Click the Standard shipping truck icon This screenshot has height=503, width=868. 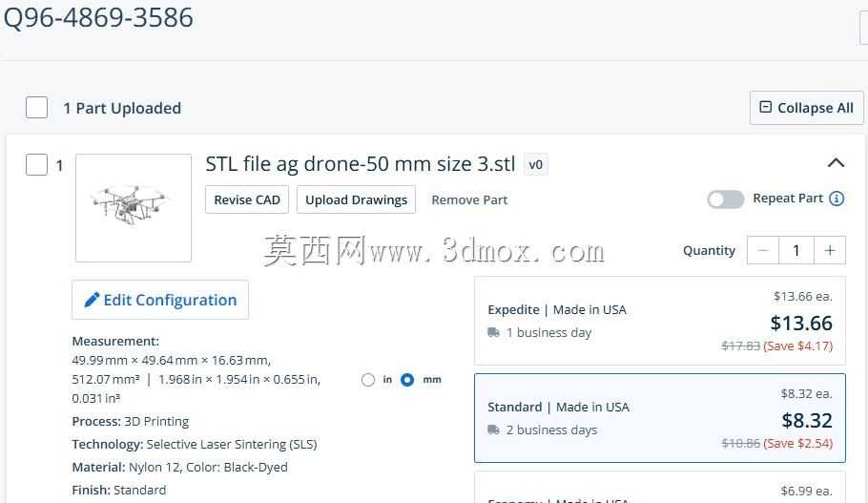493,430
